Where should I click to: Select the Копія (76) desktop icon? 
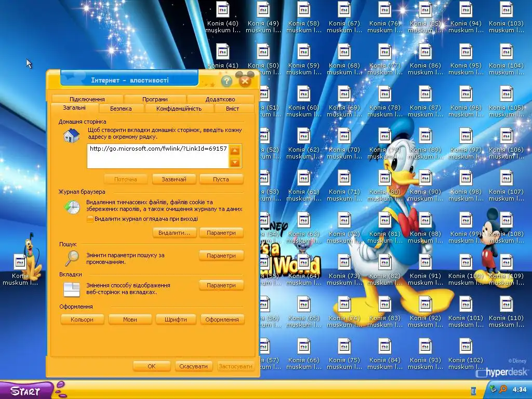pos(385,18)
